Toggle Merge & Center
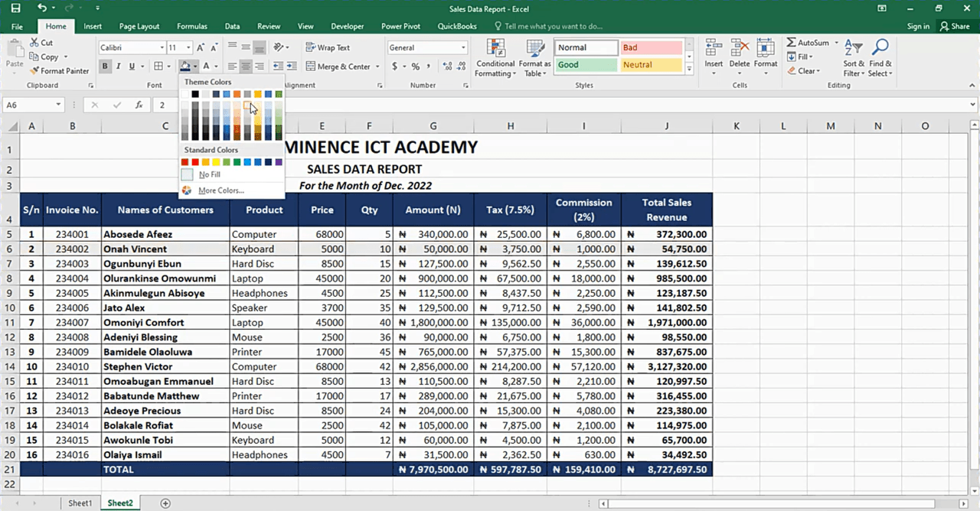 click(x=338, y=67)
